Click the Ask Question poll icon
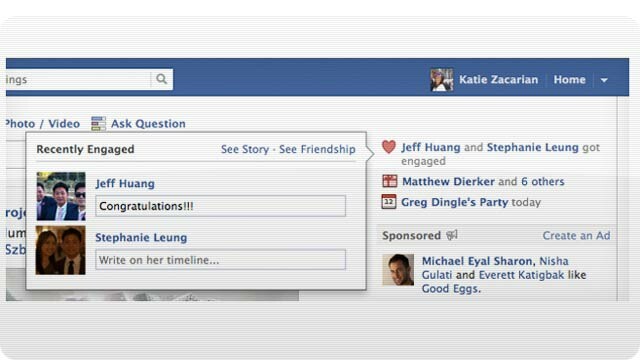This screenshot has height=360, width=640. pyautogui.click(x=98, y=124)
